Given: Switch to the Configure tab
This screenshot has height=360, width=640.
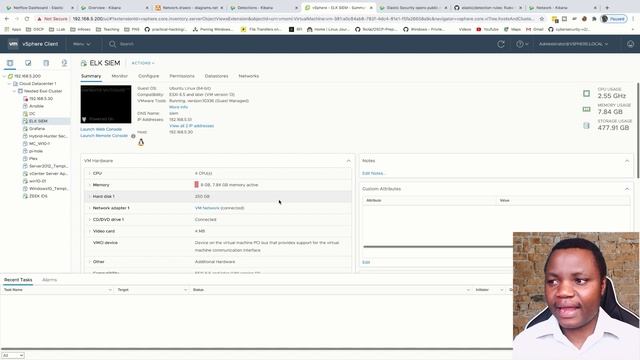Looking at the screenshot, I should click(149, 76).
